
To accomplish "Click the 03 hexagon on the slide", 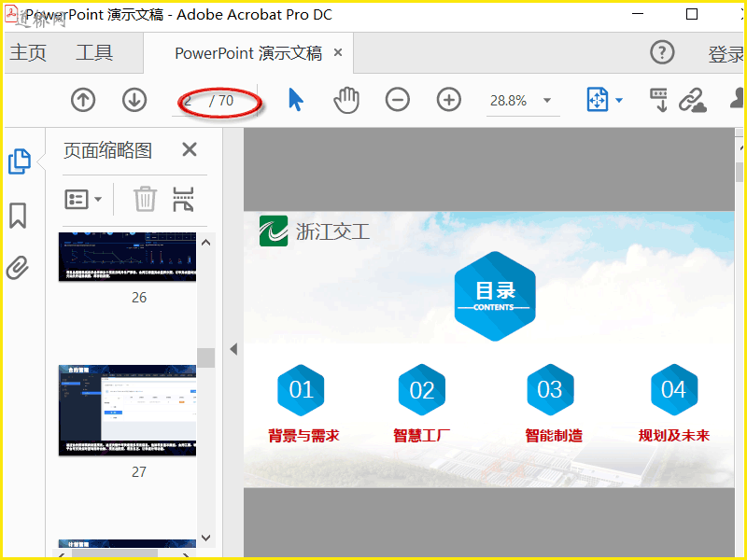I will (x=550, y=389).
